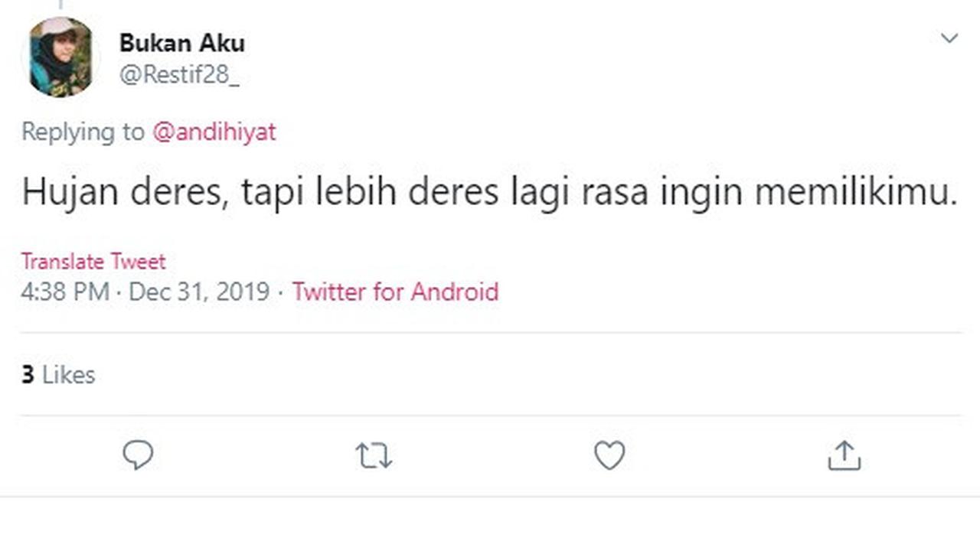This screenshot has height=551, width=980.
Task: Share the tweet using the upload arrow icon
Action: click(844, 456)
